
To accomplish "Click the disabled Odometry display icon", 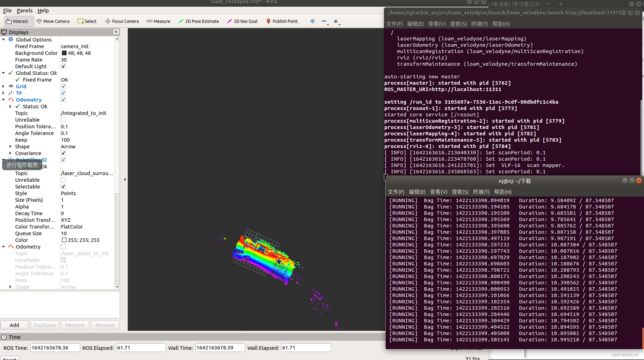I will click(x=11, y=246).
